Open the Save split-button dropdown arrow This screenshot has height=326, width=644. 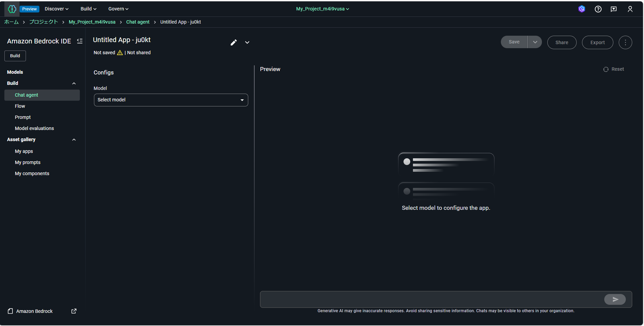(535, 42)
